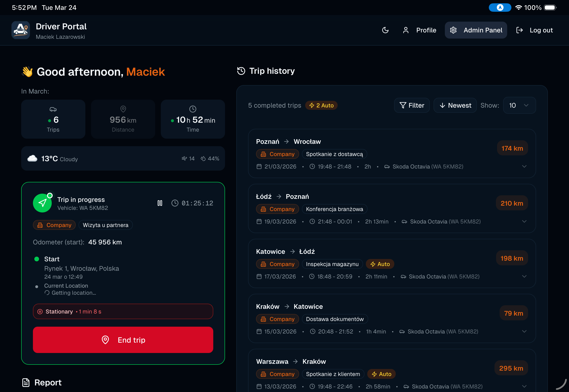The image size is (569, 392).
Task: Expand Katowice to Łódź trip details
Action: 524,276
